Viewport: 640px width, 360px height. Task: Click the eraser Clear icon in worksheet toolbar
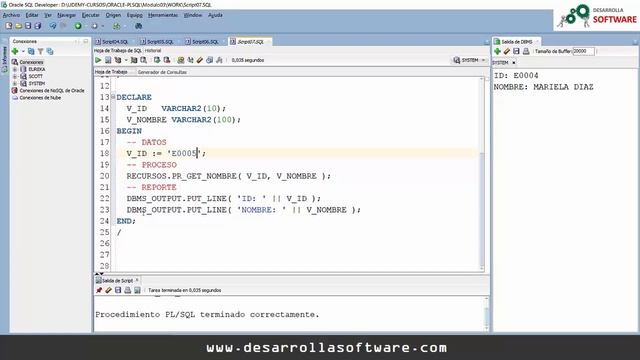point(200,60)
